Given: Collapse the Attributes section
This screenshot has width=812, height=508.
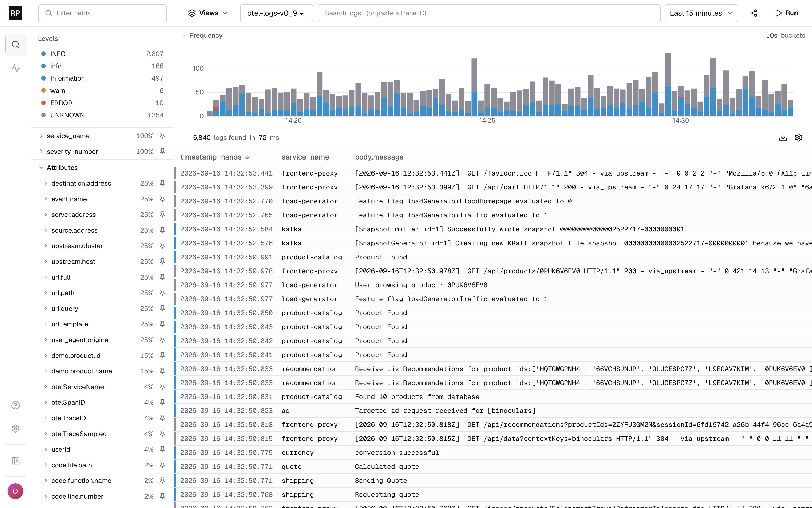Looking at the screenshot, I should [41, 167].
